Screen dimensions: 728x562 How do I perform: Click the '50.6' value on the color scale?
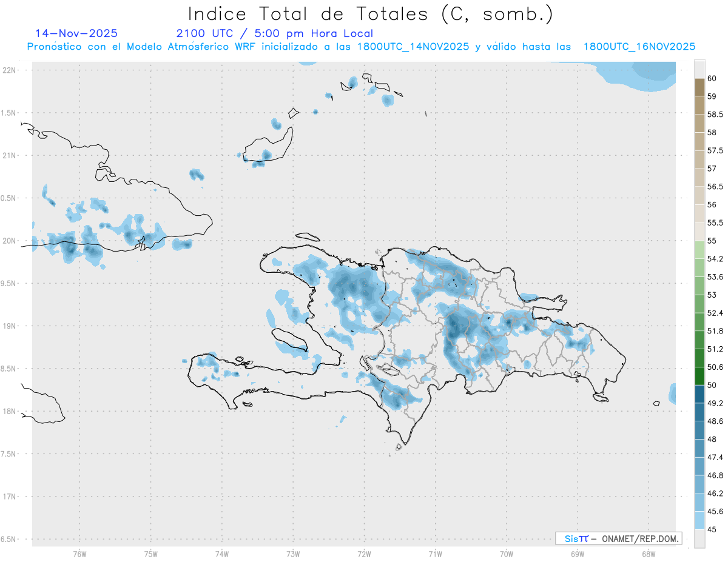(715, 367)
